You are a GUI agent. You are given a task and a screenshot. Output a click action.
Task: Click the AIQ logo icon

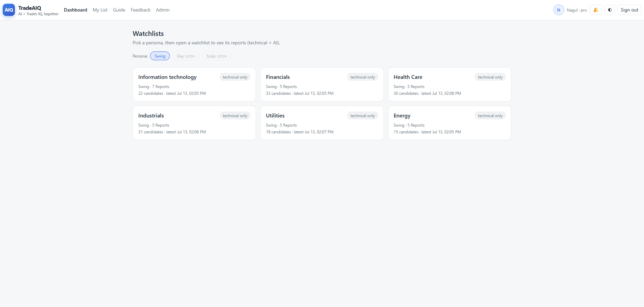[x=9, y=10]
